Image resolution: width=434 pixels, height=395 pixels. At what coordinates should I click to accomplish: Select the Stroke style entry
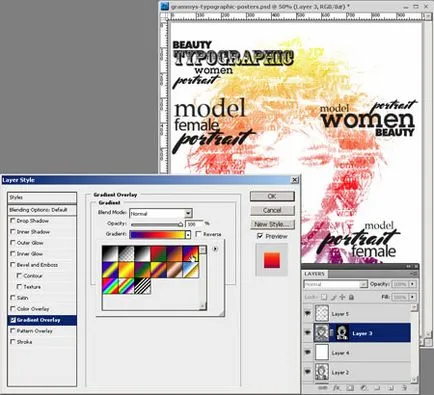tap(24, 342)
